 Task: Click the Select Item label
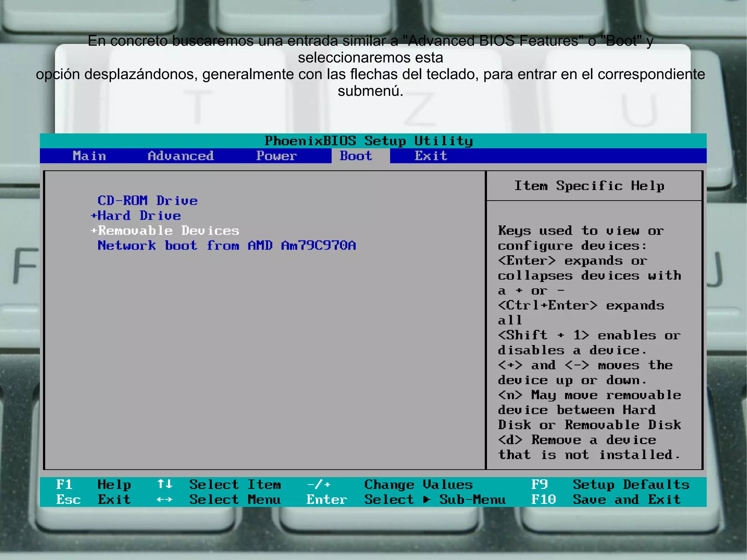[235, 484]
